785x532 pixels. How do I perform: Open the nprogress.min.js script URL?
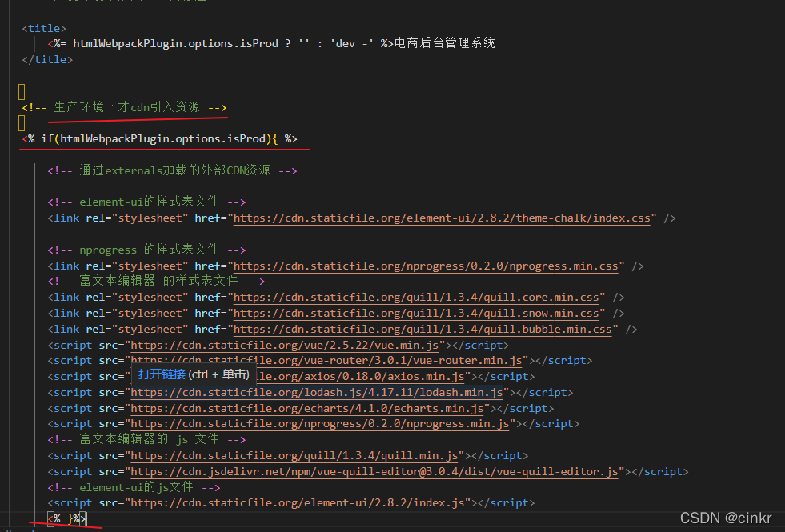320,424
